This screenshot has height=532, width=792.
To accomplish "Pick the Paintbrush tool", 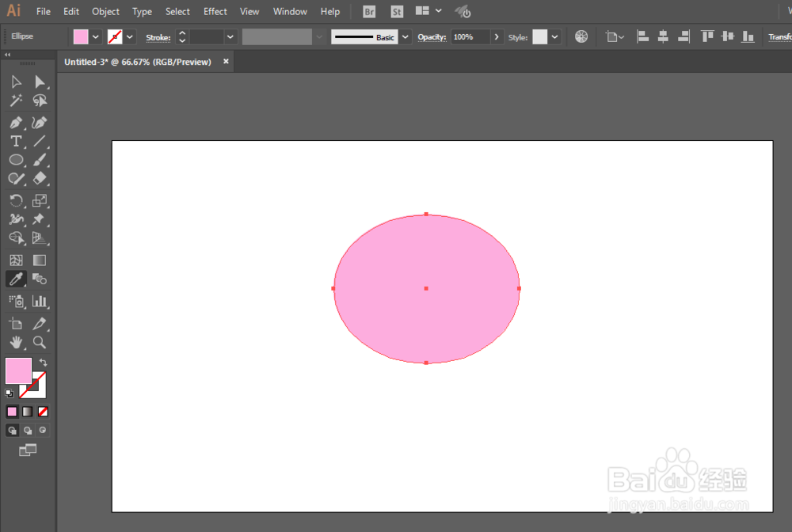I will (x=40, y=160).
